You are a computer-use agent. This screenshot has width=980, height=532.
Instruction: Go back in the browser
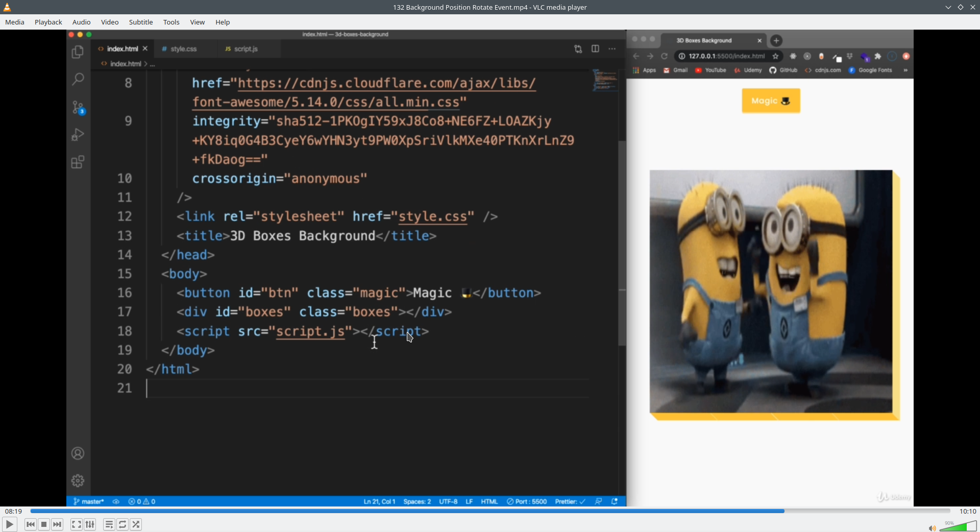click(636, 56)
